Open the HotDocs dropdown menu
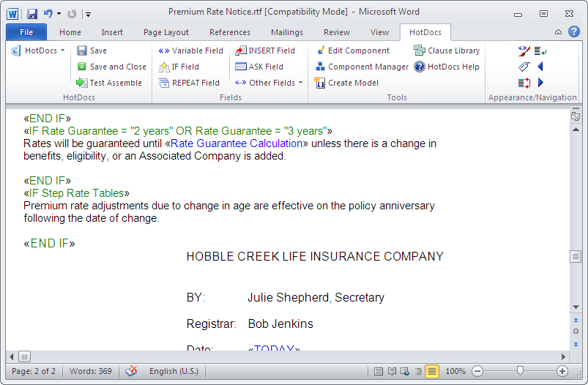This screenshot has height=385, width=588. (38, 51)
